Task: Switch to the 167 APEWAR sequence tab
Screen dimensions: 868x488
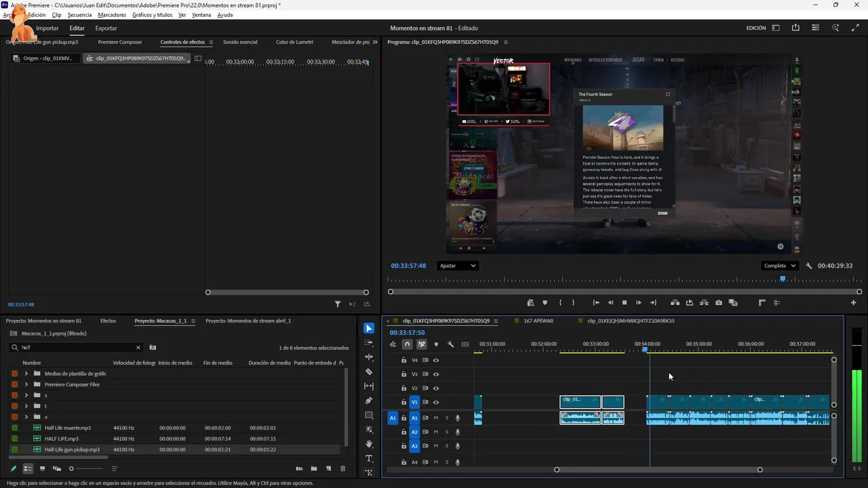Action: point(538,321)
